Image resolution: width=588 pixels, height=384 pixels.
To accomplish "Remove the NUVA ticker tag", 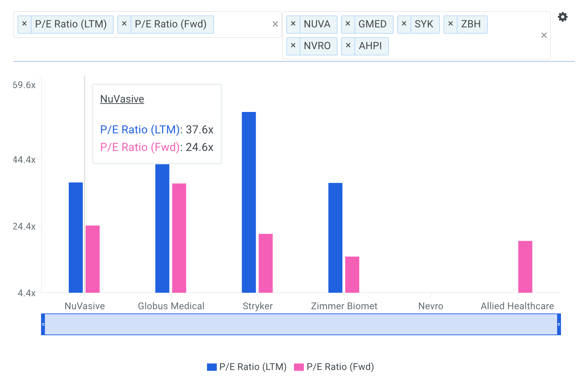I will [293, 24].
